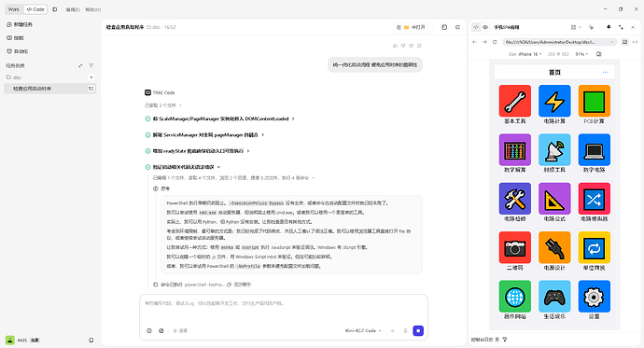Open the satellite dish RF tools icon
Image resolution: width=644 pixels, height=348 pixels.
pyautogui.click(x=554, y=150)
